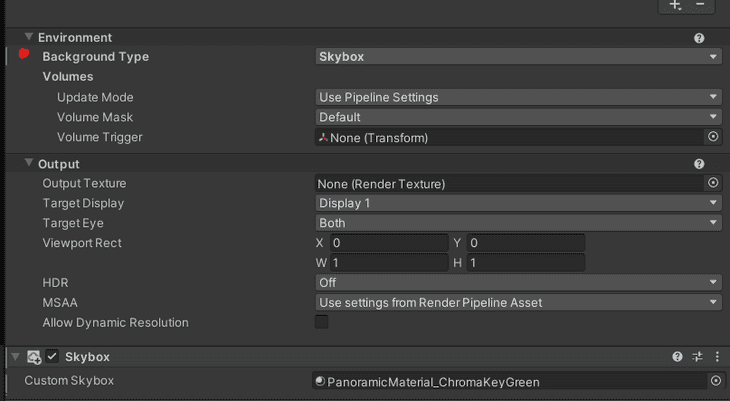Open object picker for Output Texture
Screen dimensions: 730x401
pos(713,183)
